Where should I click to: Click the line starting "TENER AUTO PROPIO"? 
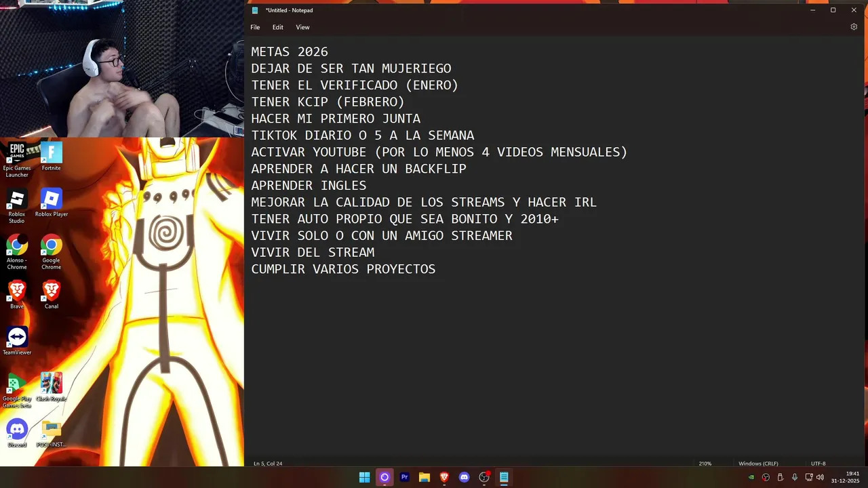(405, 219)
